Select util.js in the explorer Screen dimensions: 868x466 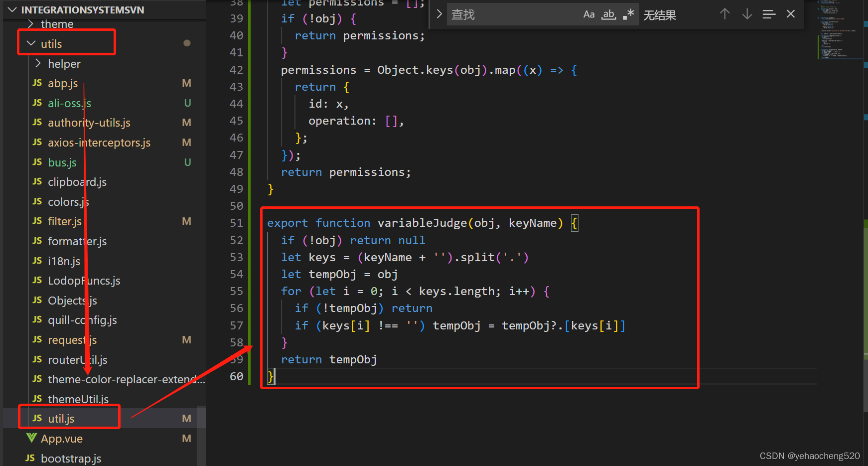(x=61, y=419)
